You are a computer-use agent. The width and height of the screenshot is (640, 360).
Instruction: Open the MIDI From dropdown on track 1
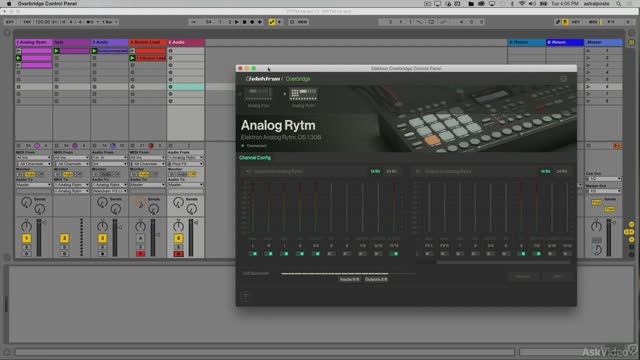[33, 158]
